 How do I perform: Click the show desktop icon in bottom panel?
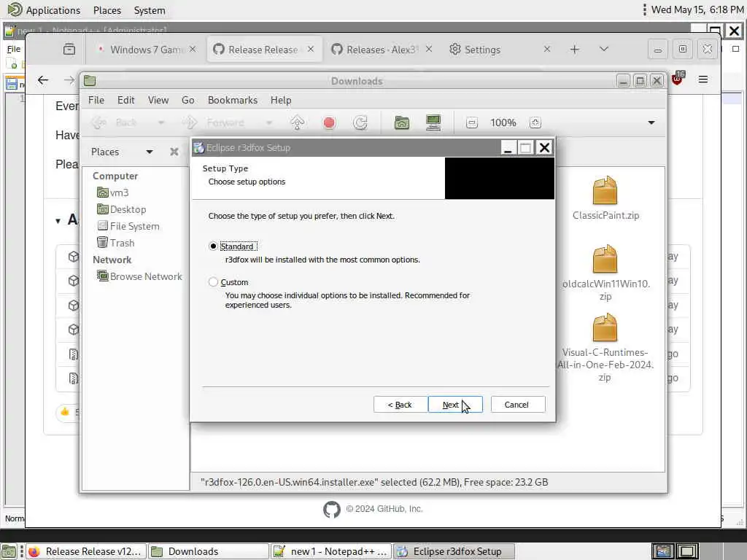coord(9,551)
